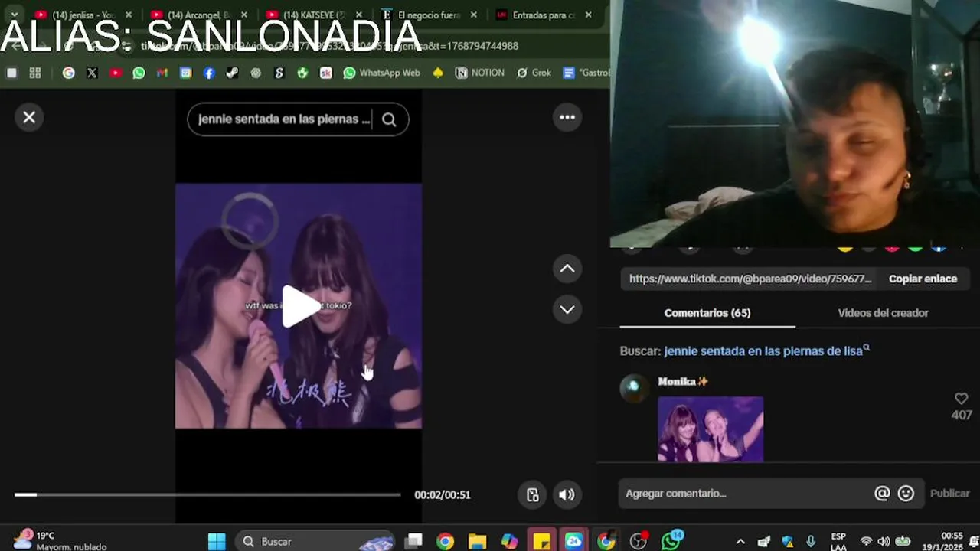980x551 pixels.
Task: Open File Explorer from the taskbar
Action: click(477, 542)
